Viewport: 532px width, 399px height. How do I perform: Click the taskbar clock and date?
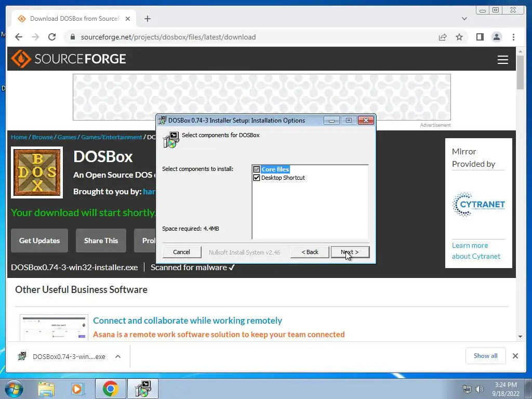point(506,389)
